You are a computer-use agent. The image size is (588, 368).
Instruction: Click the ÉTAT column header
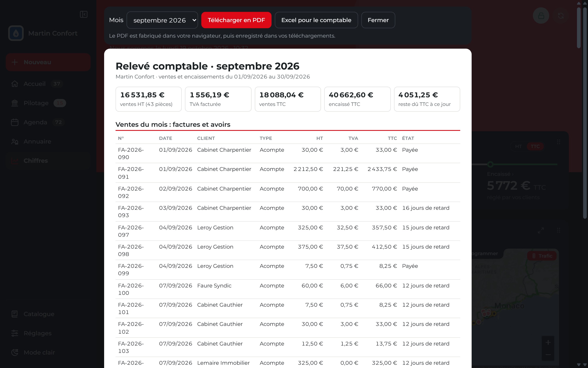[x=408, y=138]
